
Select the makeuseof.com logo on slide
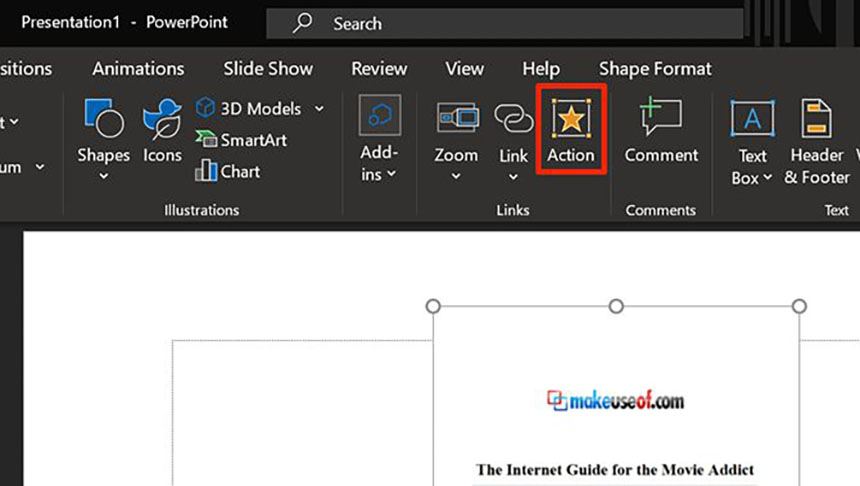616,401
